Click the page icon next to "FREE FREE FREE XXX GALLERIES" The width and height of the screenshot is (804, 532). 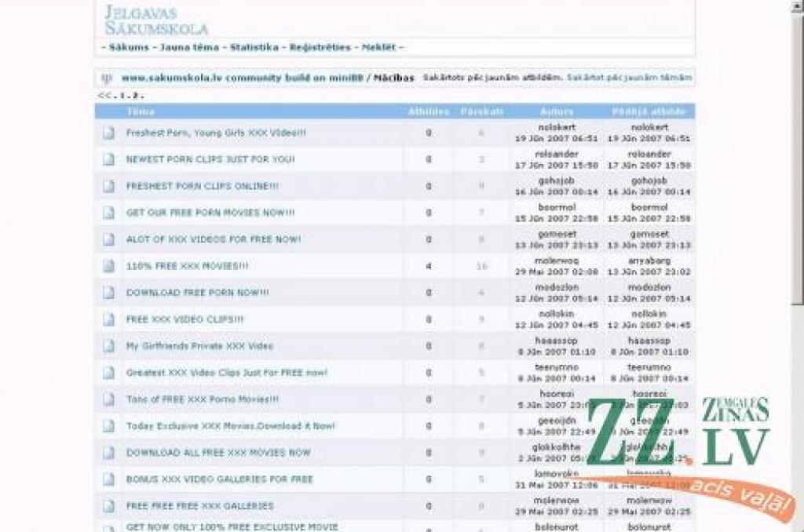(x=110, y=505)
